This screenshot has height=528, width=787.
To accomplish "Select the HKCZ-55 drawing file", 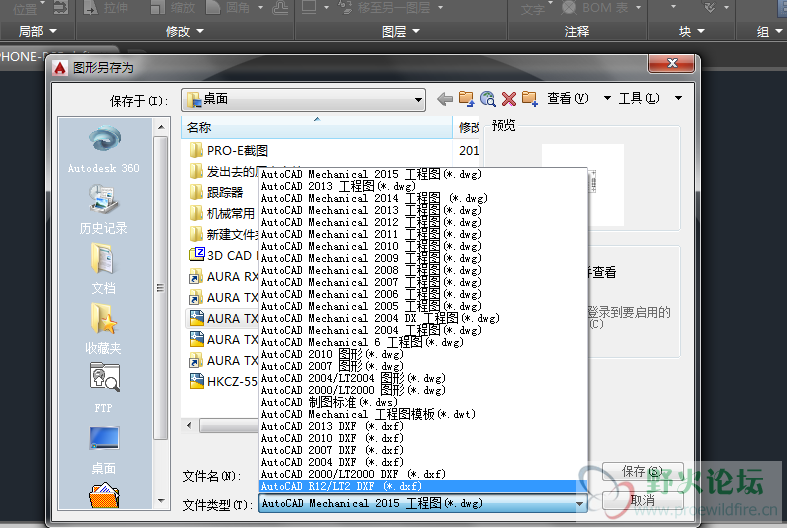I will [x=223, y=381].
